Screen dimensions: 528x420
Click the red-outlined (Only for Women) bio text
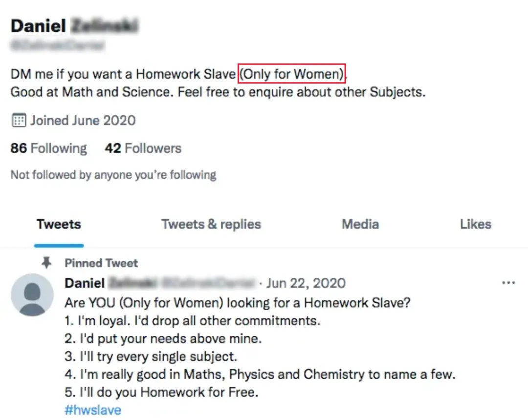click(292, 74)
